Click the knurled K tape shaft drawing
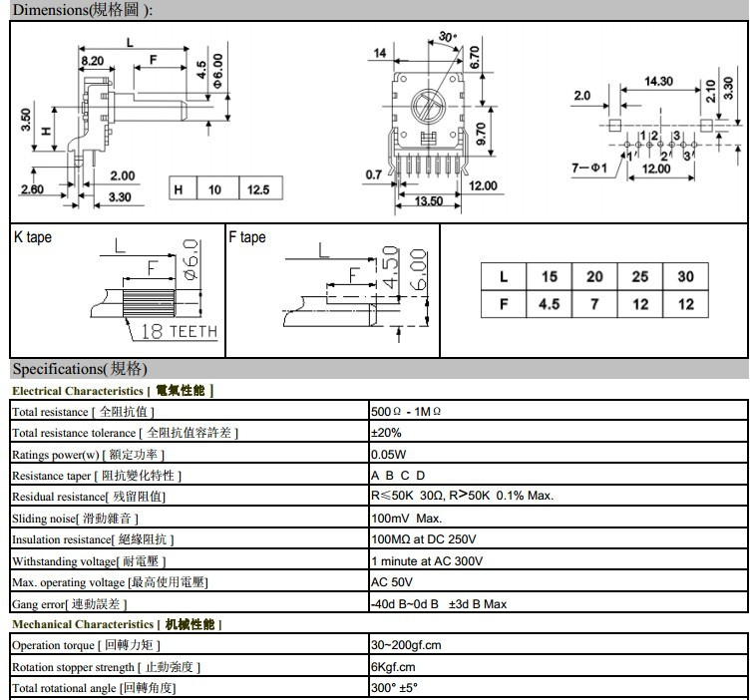 pyautogui.click(x=133, y=303)
